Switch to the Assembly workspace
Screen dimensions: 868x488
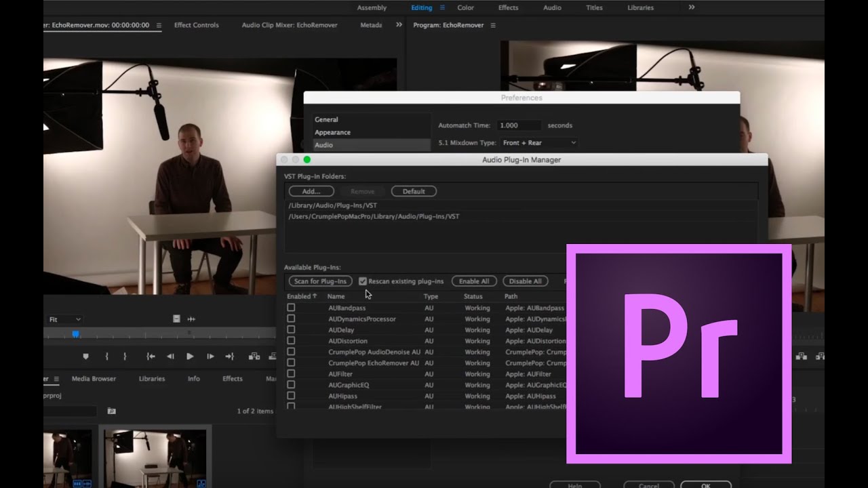pos(372,7)
